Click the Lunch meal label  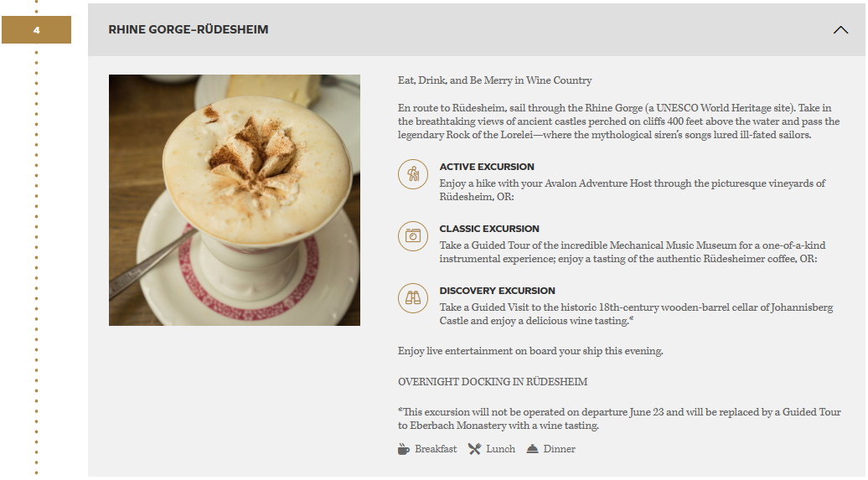pos(500,449)
